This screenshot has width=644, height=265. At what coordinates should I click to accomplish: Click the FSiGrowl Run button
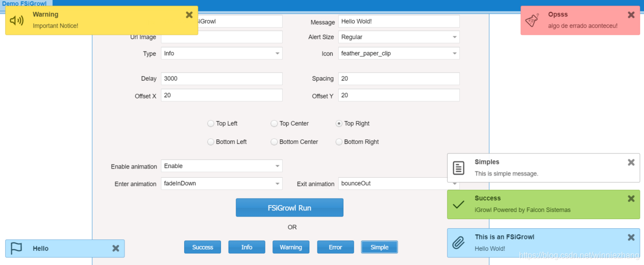(x=289, y=208)
